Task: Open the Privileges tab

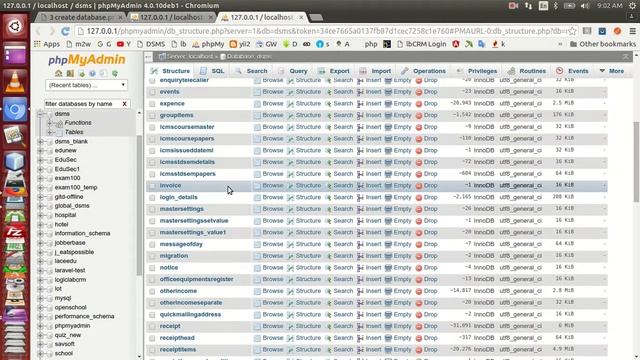Action: [x=477, y=71]
